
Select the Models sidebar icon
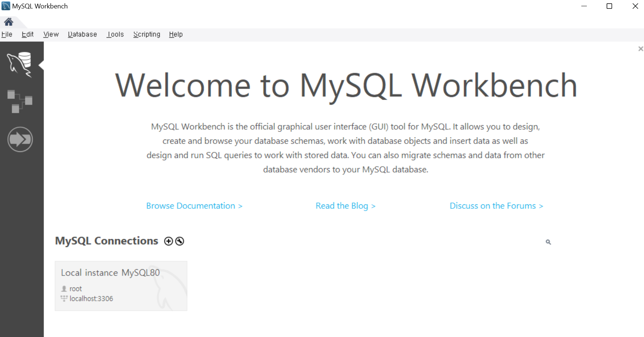point(20,101)
